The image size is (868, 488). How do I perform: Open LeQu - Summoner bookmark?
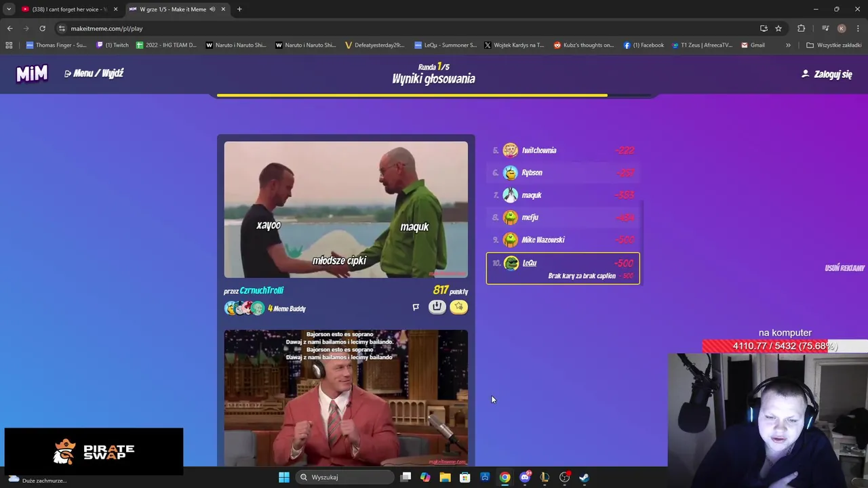(x=446, y=45)
